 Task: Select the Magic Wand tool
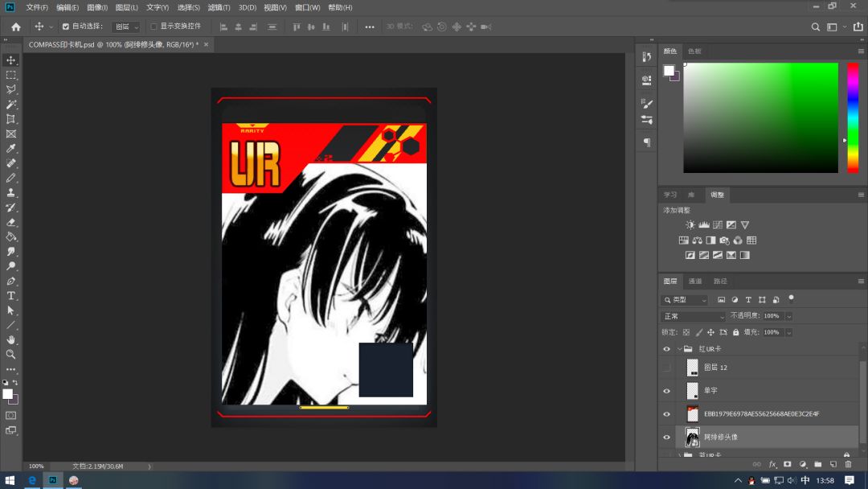point(11,105)
